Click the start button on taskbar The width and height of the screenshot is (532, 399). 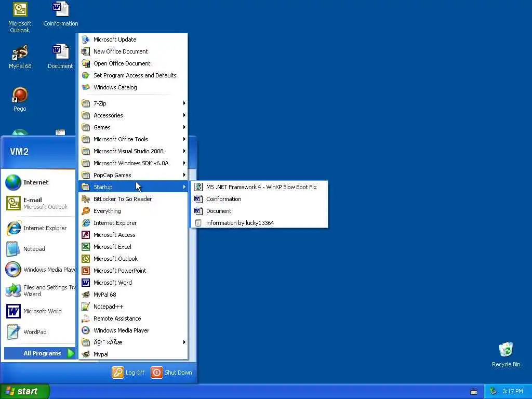[24, 392]
